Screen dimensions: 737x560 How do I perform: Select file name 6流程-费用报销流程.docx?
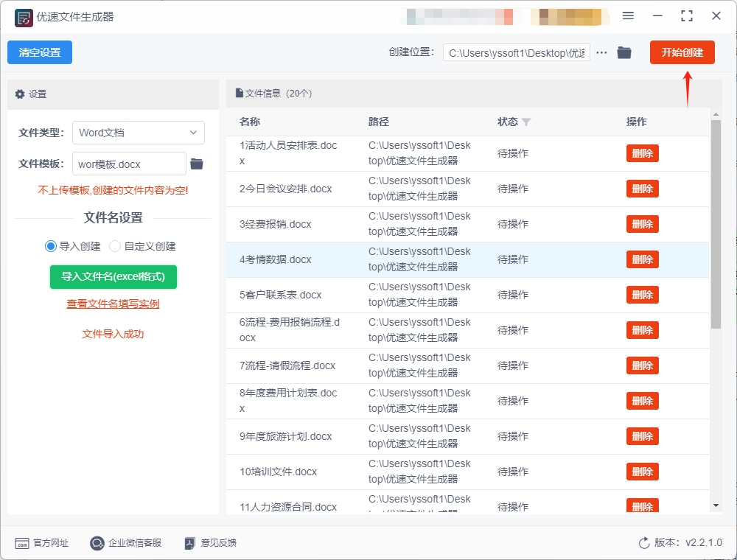tap(290, 330)
